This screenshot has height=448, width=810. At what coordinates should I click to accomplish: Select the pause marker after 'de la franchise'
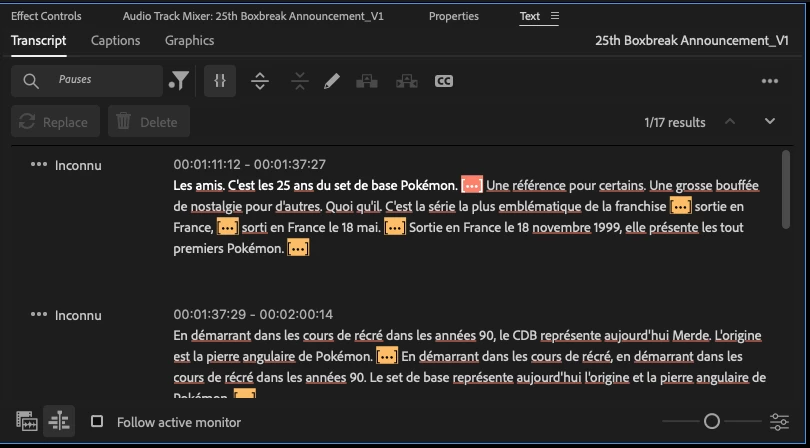click(x=680, y=206)
